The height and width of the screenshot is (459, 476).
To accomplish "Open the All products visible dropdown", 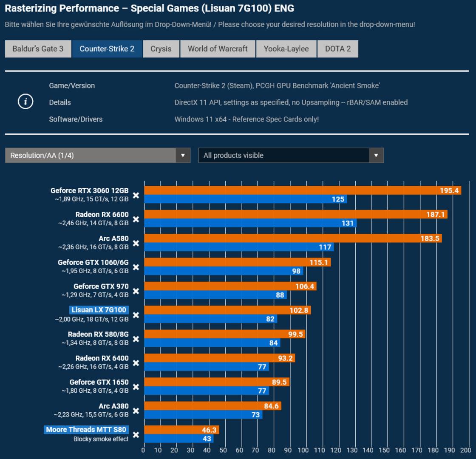I will [291, 156].
